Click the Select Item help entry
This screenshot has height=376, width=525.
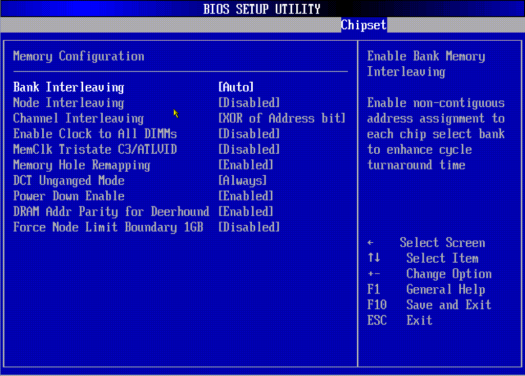point(442,258)
